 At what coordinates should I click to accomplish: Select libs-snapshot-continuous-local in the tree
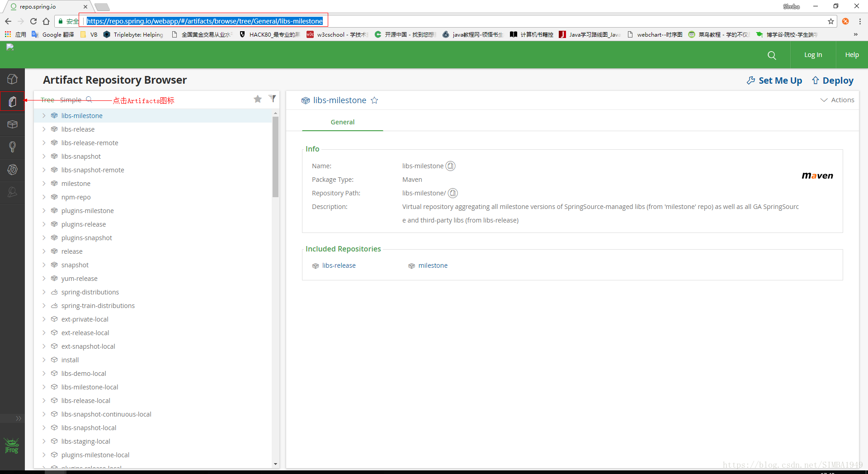(x=106, y=414)
